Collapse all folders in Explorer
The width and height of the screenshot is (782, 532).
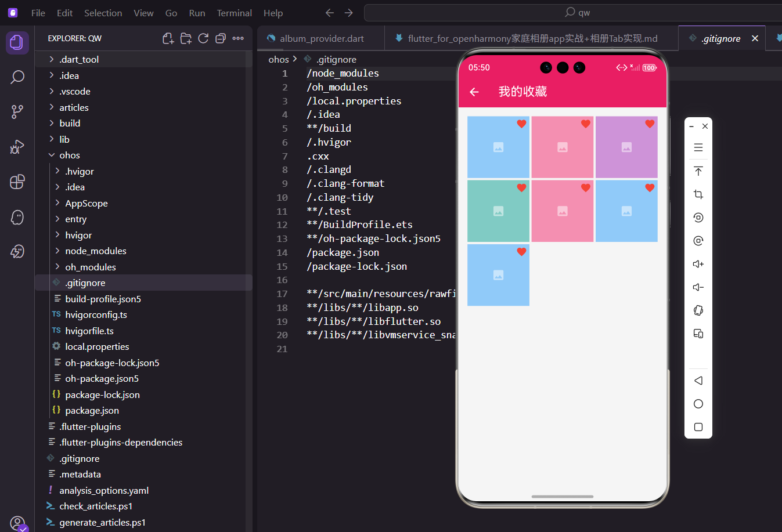point(221,38)
